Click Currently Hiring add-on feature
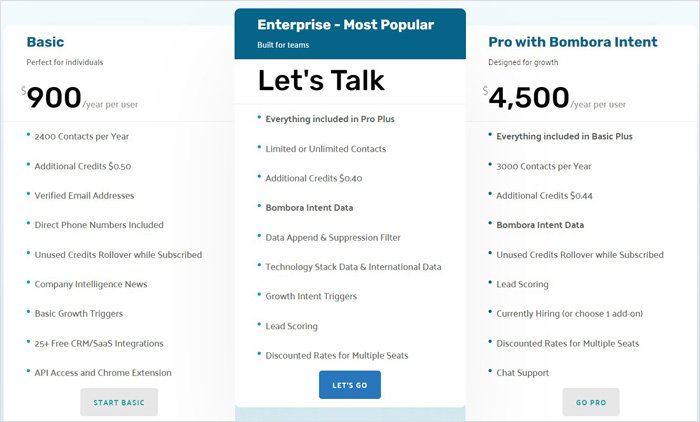 570,313
